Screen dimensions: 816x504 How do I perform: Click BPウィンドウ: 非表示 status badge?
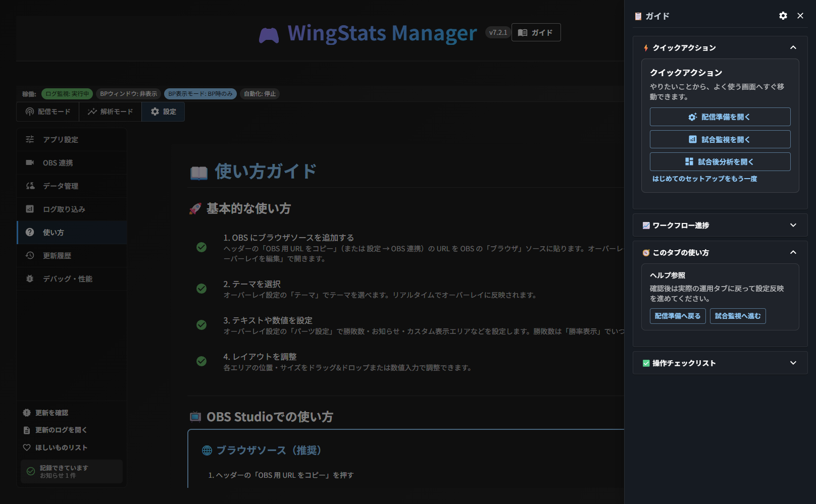coord(128,94)
